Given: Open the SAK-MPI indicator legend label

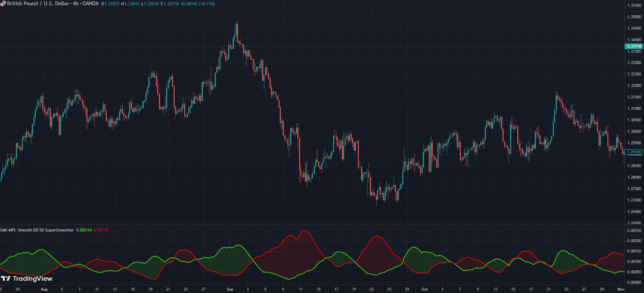Looking at the screenshot, I should pyautogui.click(x=37, y=230).
